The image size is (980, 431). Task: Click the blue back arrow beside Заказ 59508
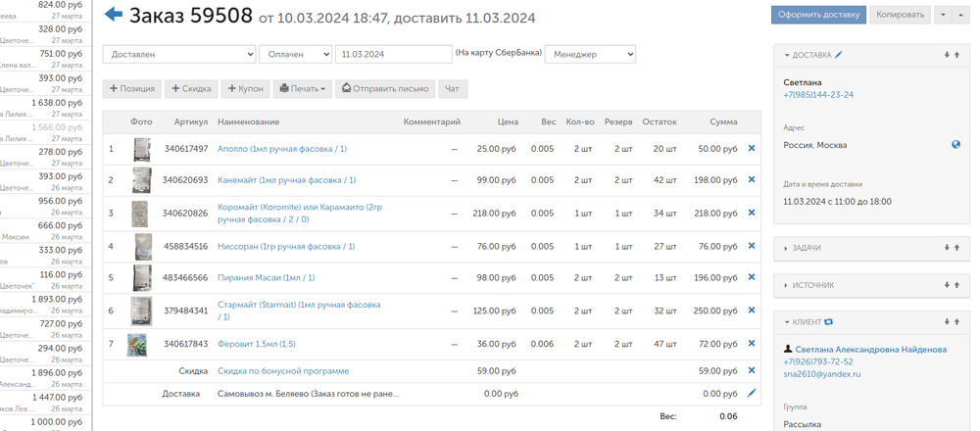click(x=114, y=15)
